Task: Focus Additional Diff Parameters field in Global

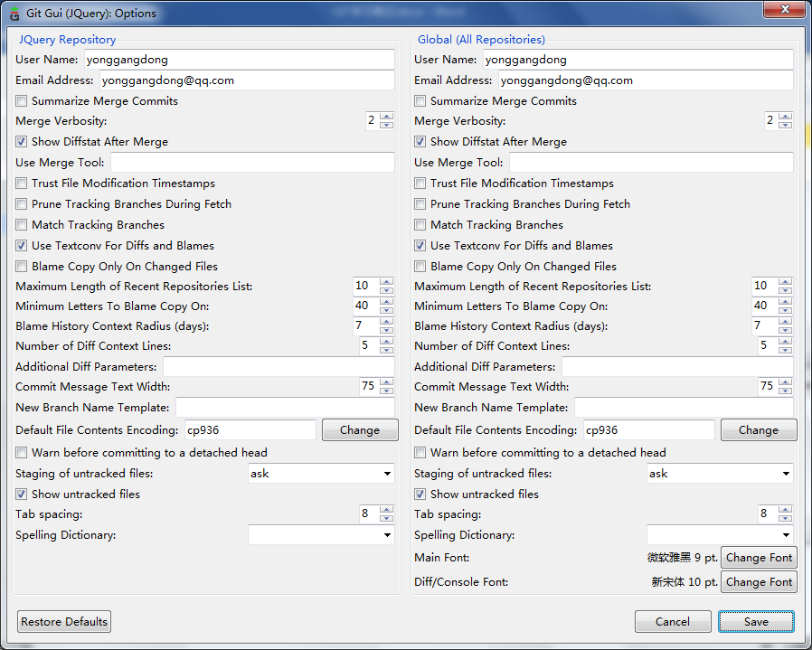Action: pyautogui.click(x=677, y=367)
